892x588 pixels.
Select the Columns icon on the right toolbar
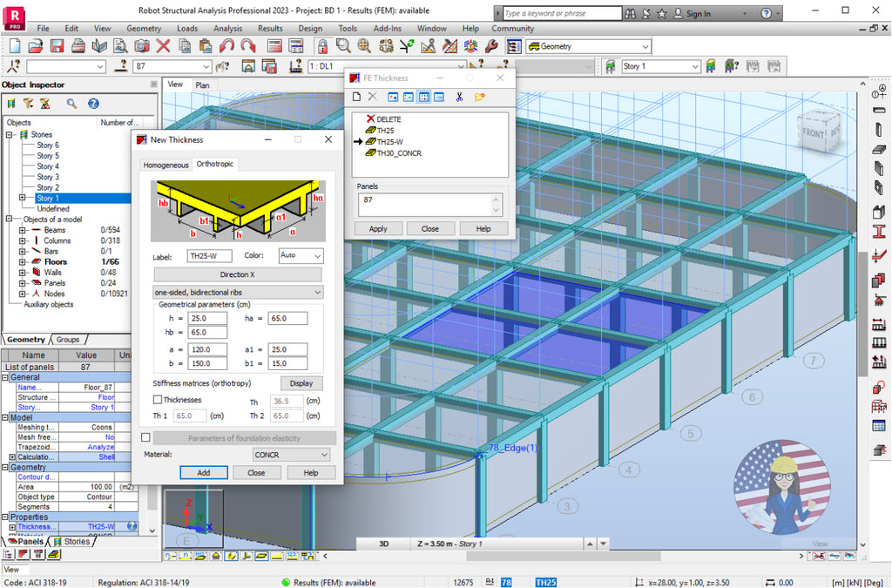tap(879, 129)
